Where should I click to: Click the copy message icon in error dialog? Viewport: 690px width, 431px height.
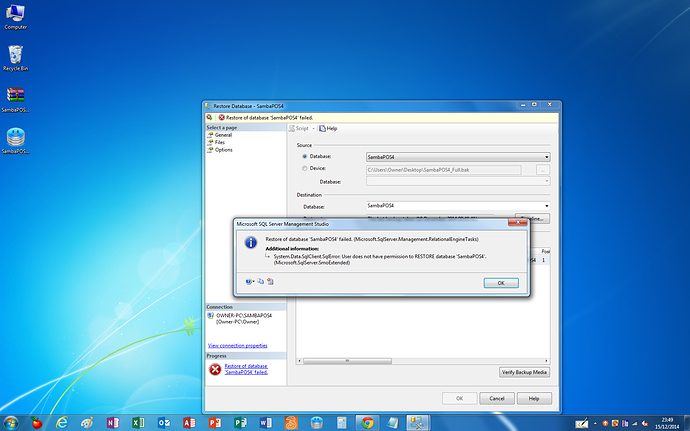point(261,282)
